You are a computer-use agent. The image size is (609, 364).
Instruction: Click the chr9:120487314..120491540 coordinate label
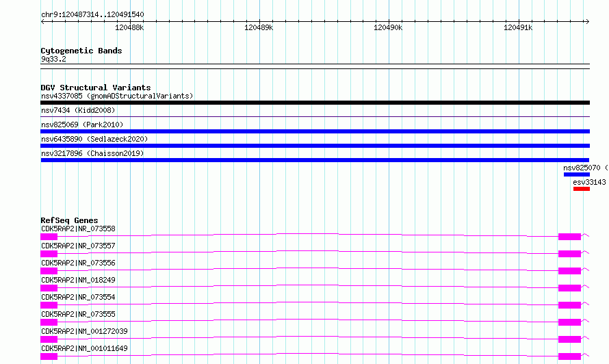92,14
